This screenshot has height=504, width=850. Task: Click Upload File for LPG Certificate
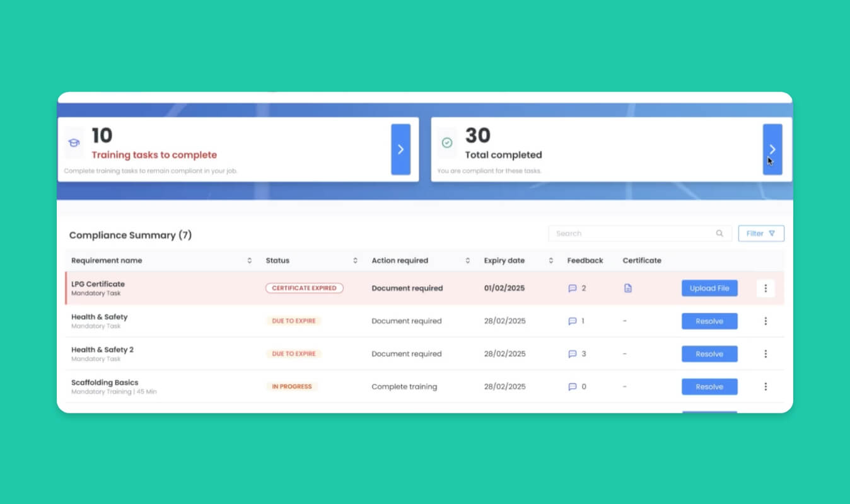(709, 289)
